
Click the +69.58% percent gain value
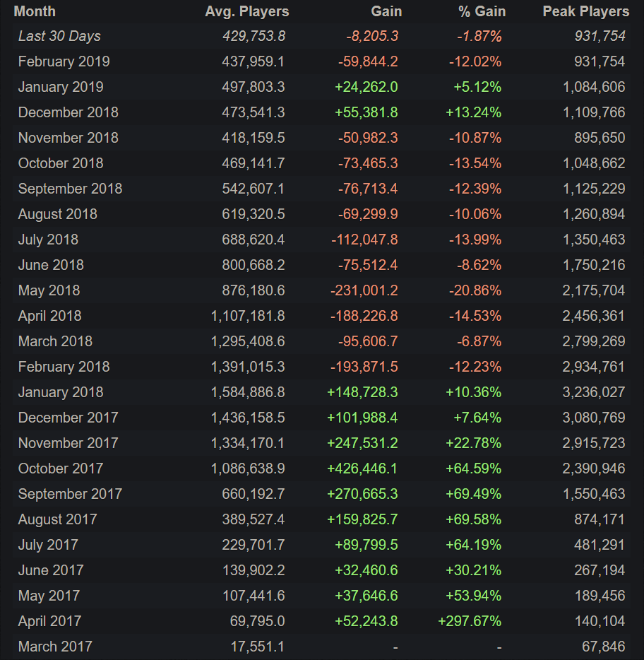[x=474, y=519]
